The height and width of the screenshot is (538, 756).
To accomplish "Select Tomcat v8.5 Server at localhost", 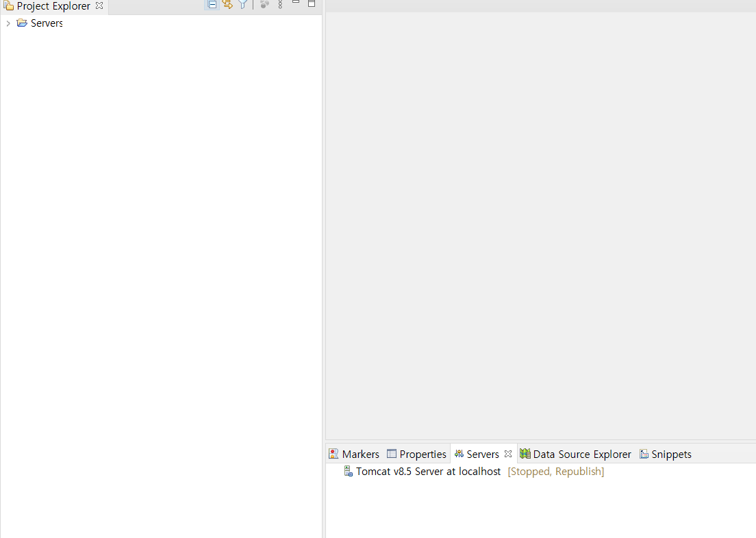I will click(x=428, y=472).
